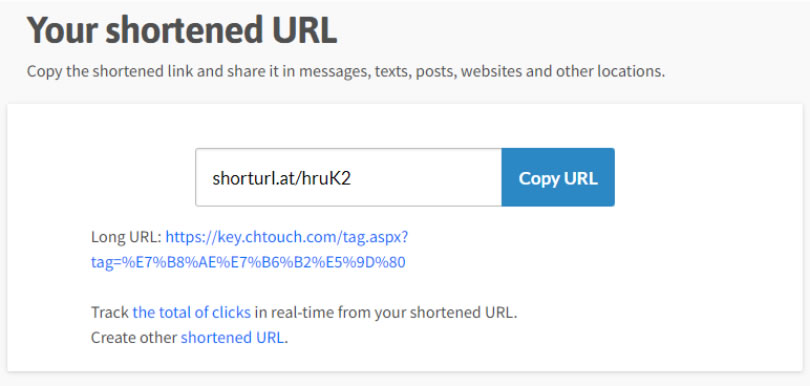Click the words websites and other locations in the subtitle
This screenshot has height=386, width=810.
click(563, 71)
